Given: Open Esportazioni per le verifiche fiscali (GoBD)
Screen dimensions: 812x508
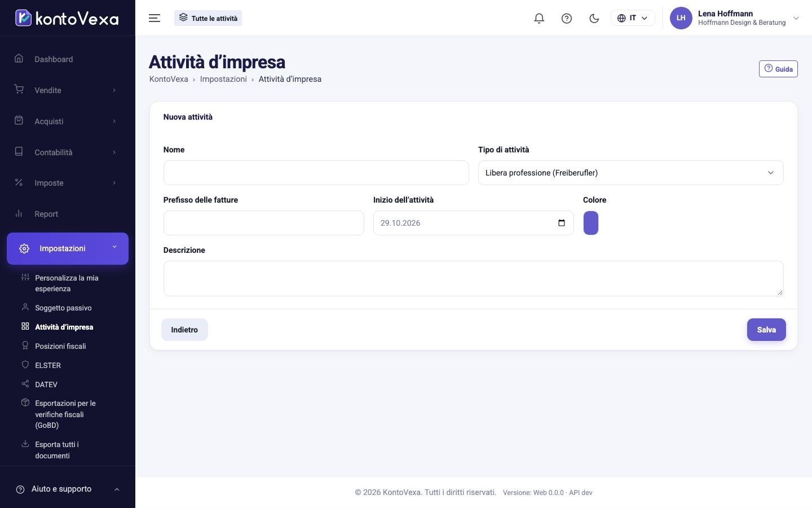Looking at the screenshot, I should [65, 414].
